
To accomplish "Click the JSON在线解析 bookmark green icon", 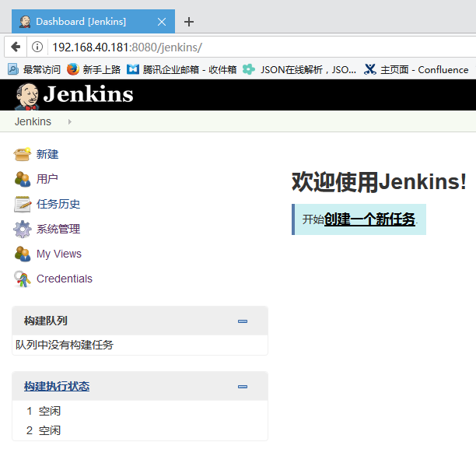I will coord(248,69).
